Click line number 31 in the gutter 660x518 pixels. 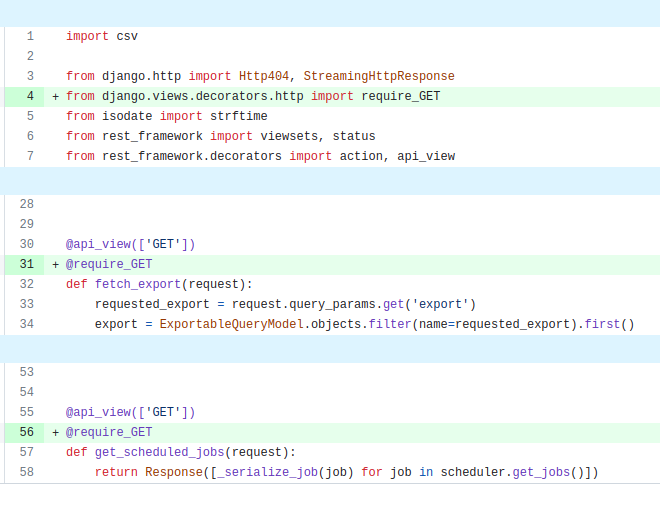click(x=27, y=264)
